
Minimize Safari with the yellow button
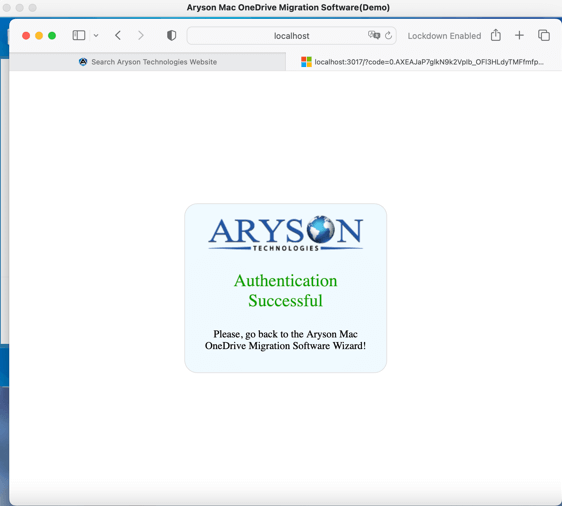click(x=39, y=35)
